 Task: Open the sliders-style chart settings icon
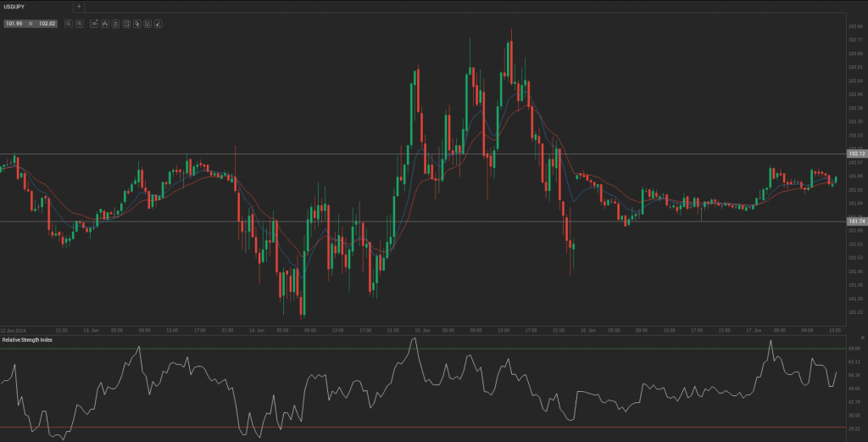tap(115, 24)
